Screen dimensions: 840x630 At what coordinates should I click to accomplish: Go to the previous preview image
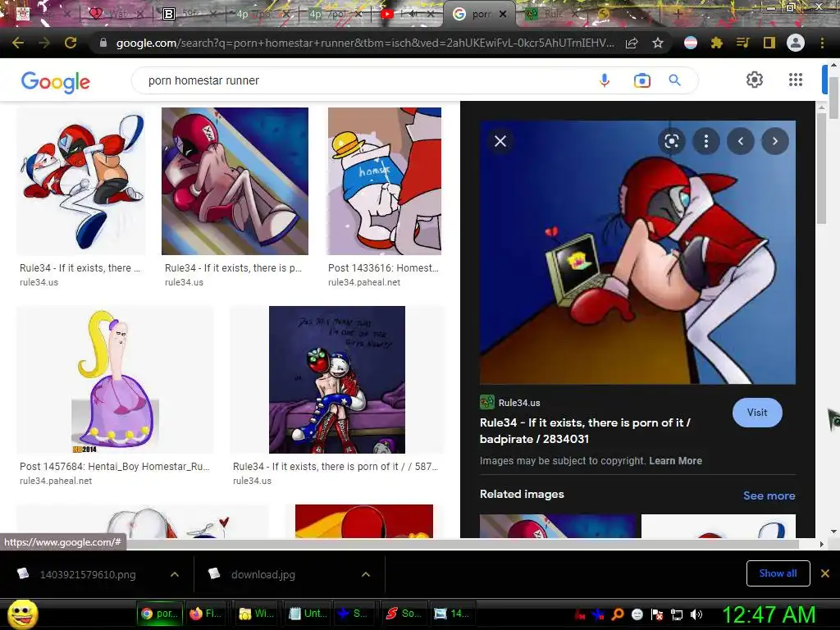click(741, 141)
